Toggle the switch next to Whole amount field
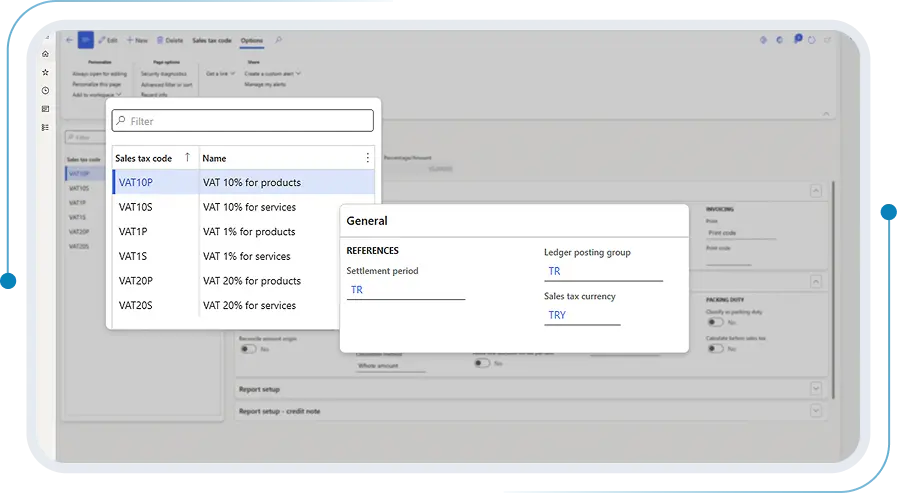Image resolution: width=897 pixels, height=493 pixels. point(482,363)
